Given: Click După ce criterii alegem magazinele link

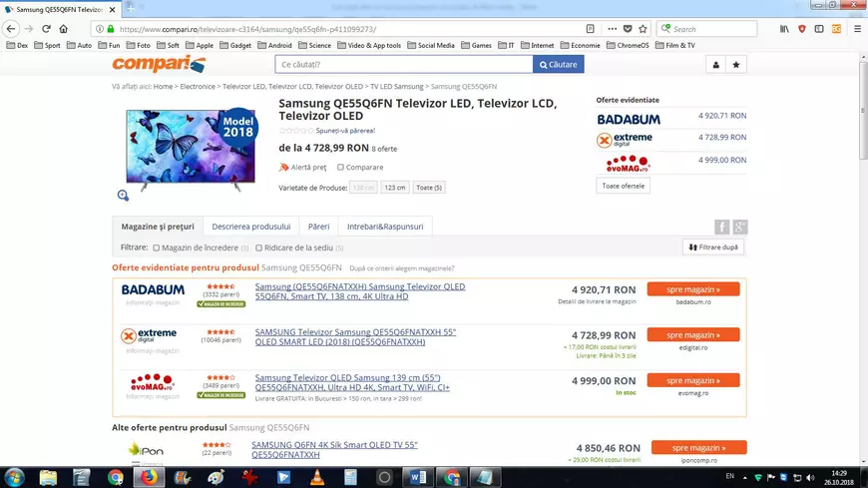Looking at the screenshot, I should coord(402,268).
